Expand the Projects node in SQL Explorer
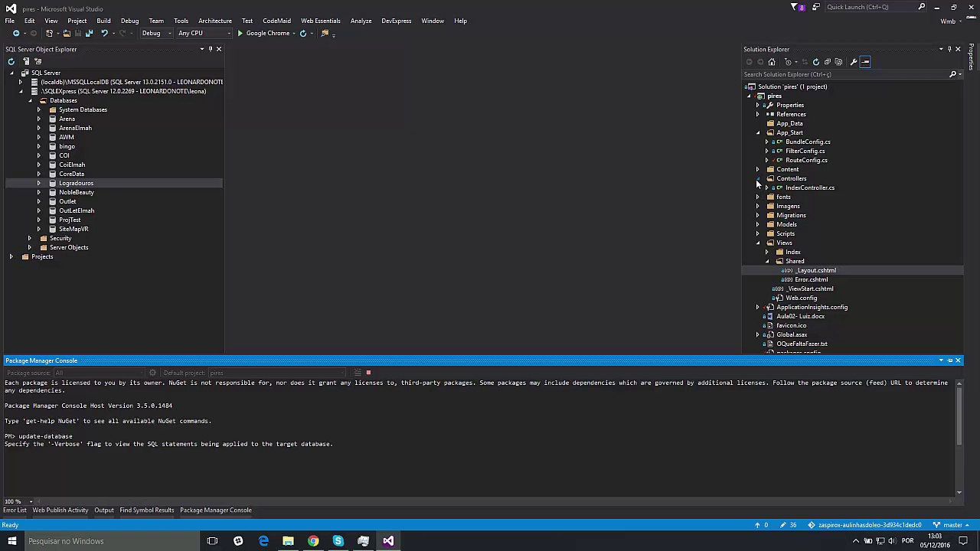This screenshot has width=980, height=551. [11, 257]
